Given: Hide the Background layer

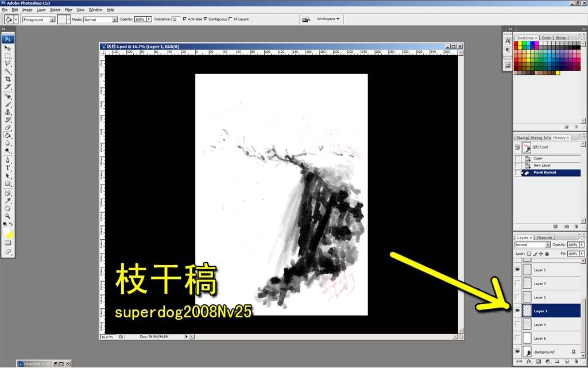Looking at the screenshot, I should (x=517, y=351).
